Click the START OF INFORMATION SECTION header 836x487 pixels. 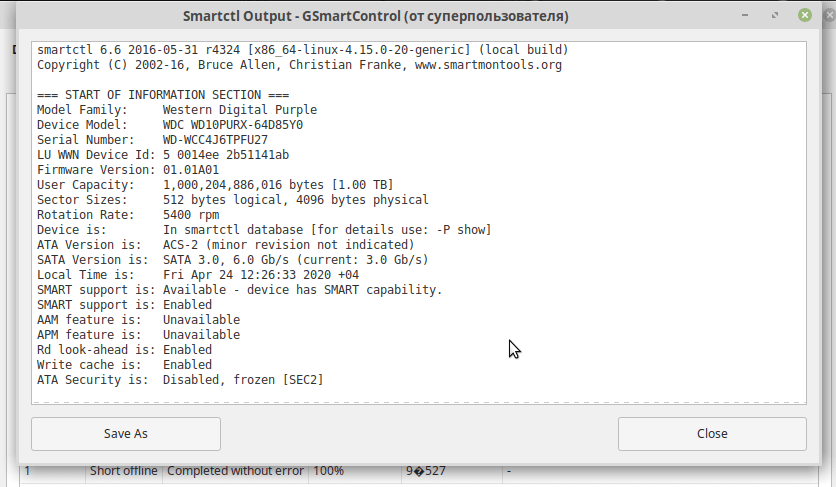tap(163, 95)
